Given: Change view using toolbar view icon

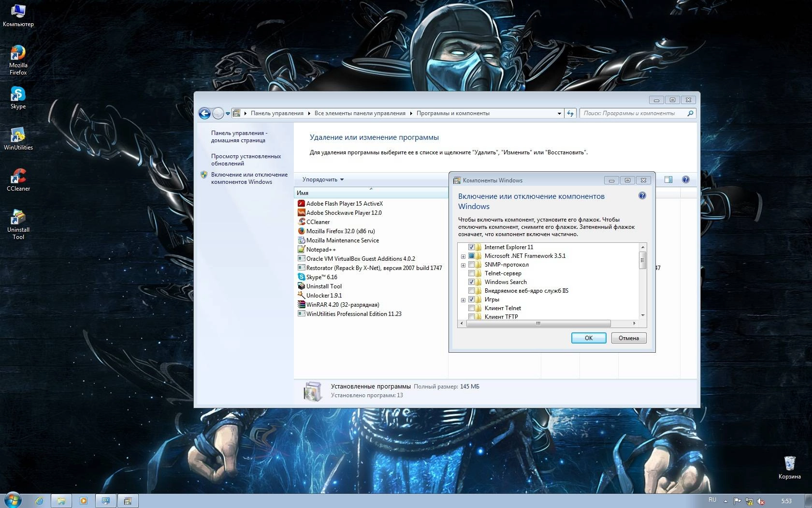Looking at the screenshot, I should pos(668,179).
